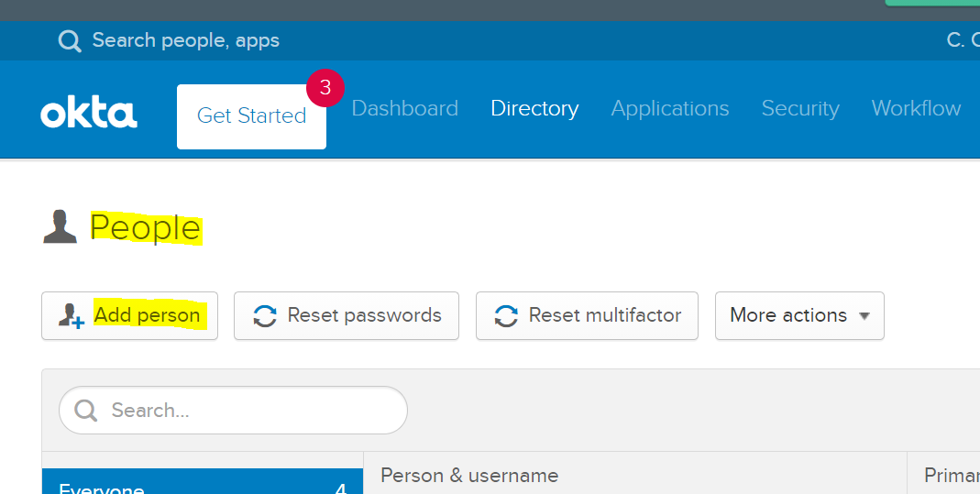Viewport: 980px width, 494px height.
Task: Open the Security menu
Action: (x=800, y=108)
